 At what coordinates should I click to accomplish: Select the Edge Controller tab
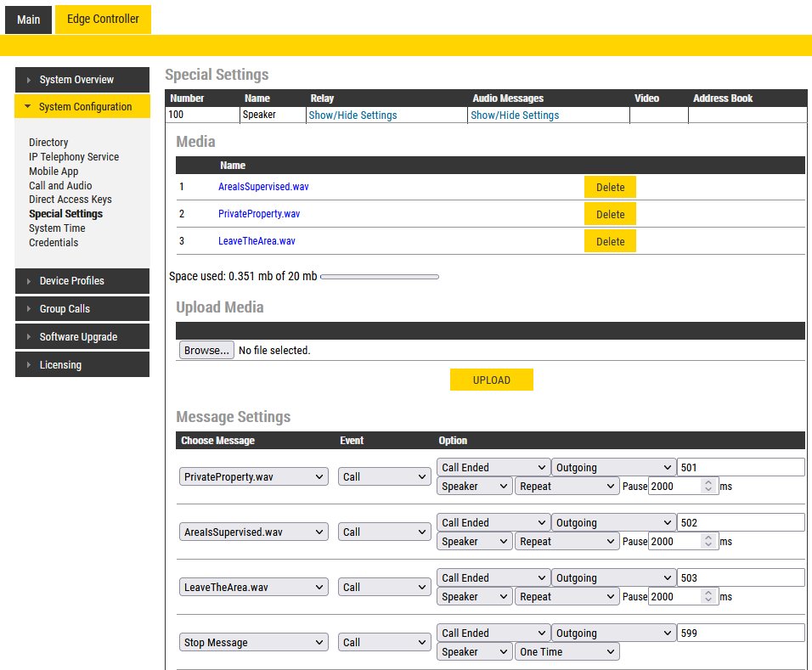(x=103, y=20)
